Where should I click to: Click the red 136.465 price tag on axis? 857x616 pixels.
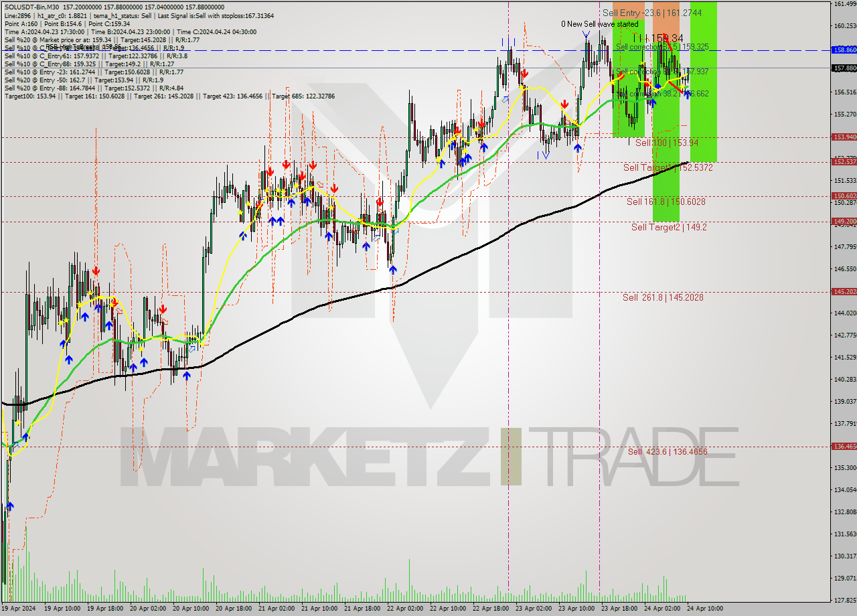coord(844,447)
